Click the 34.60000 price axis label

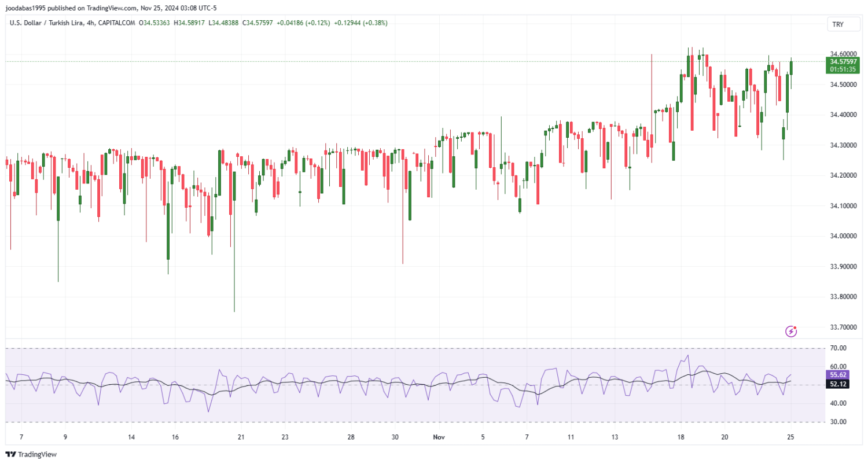click(x=843, y=54)
